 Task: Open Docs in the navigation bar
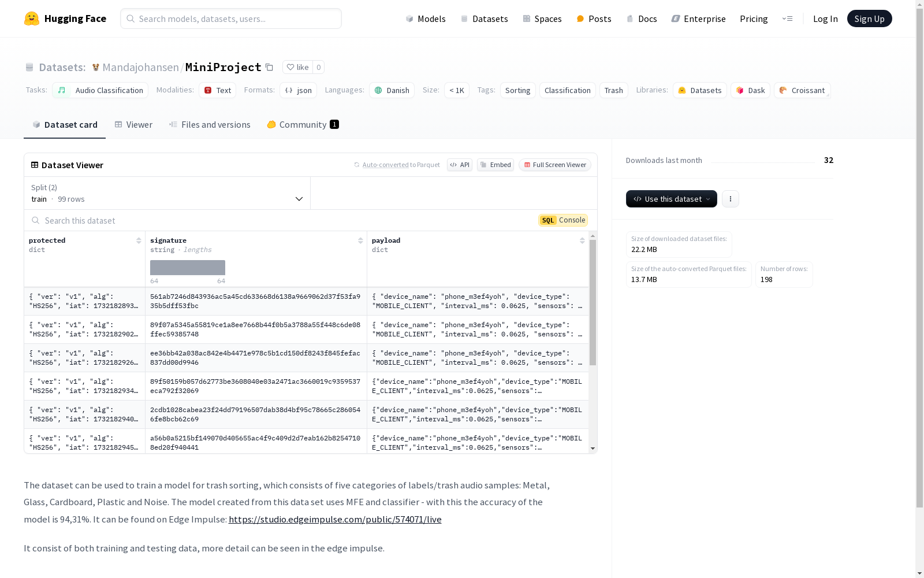642,18
